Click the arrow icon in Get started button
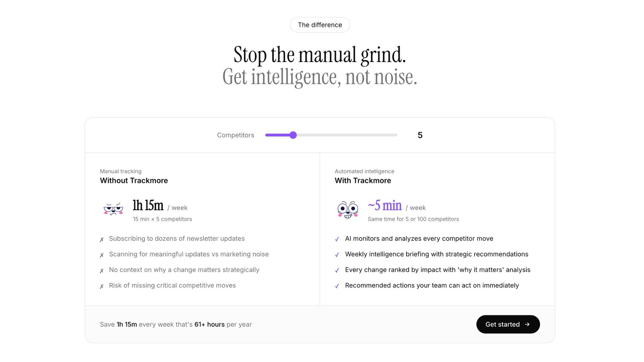The width and height of the screenshot is (644, 362). 527,324
